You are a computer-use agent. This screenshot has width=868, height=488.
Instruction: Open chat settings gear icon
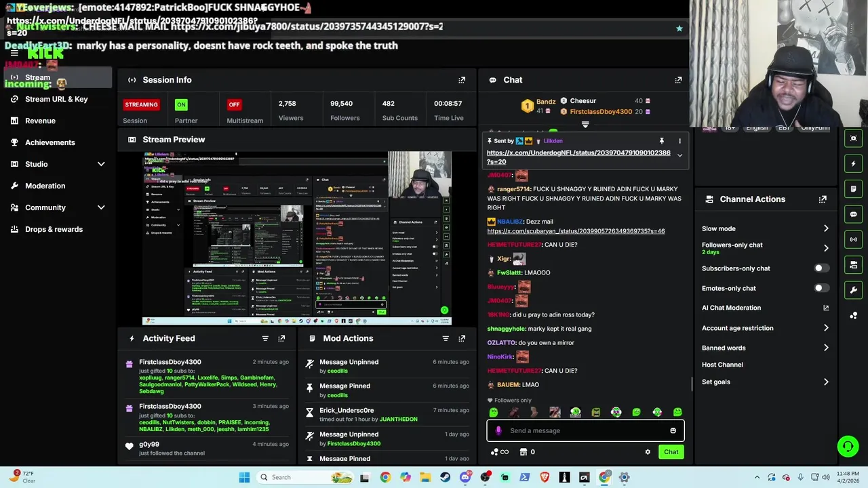pos(648,452)
